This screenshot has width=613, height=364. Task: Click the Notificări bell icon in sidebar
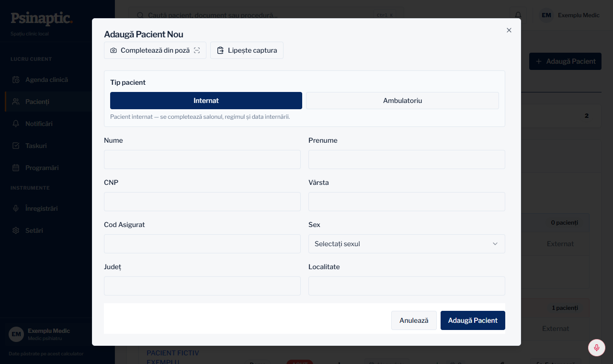[x=16, y=124]
